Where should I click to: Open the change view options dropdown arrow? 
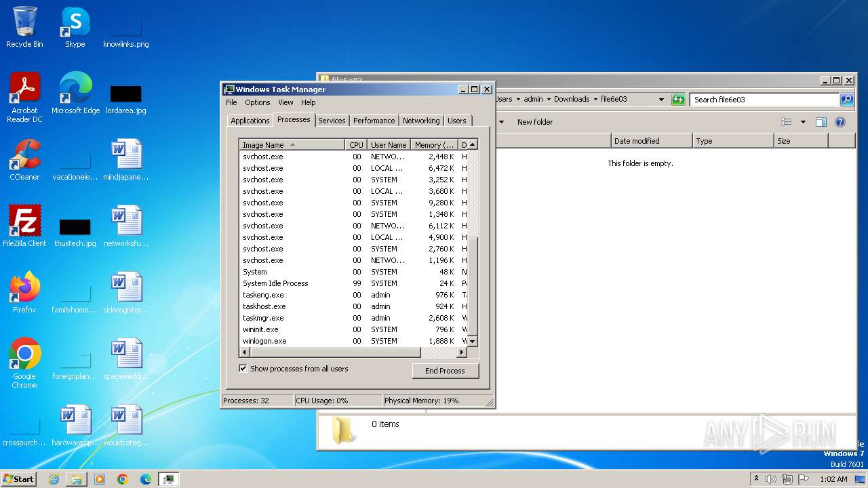[x=803, y=122]
